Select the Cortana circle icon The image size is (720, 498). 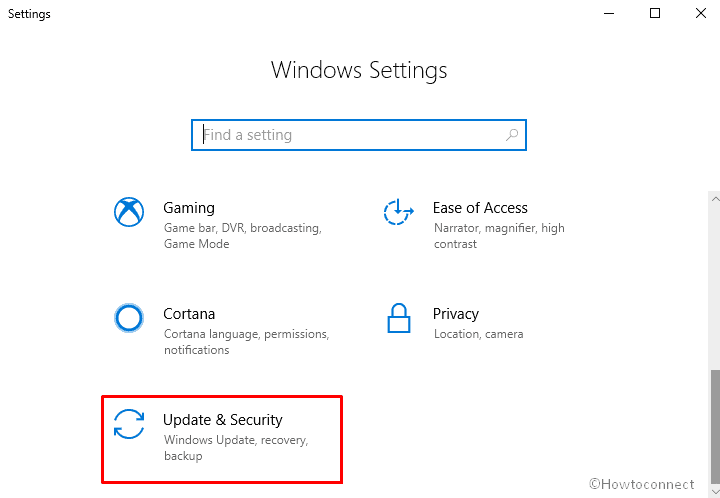(129, 318)
